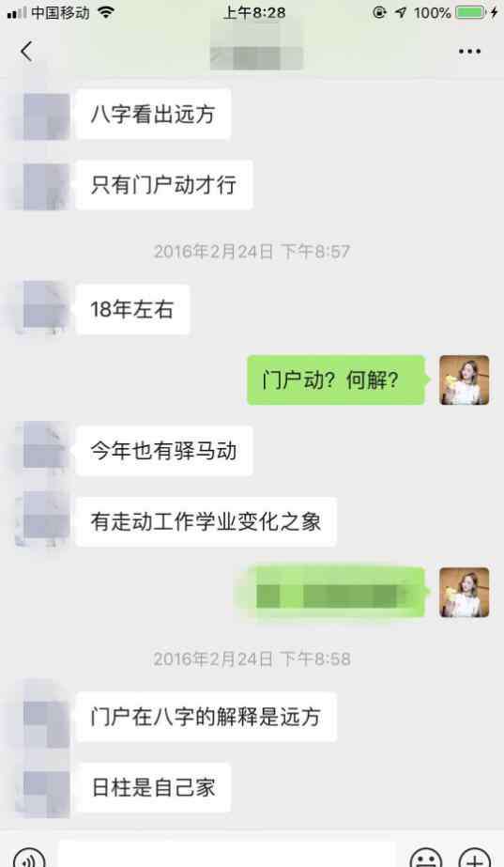This screenshot has width=504, height=867.
Task: Tap the message 门户在八字的解释是远方
Action: click(x=206, y=717)
